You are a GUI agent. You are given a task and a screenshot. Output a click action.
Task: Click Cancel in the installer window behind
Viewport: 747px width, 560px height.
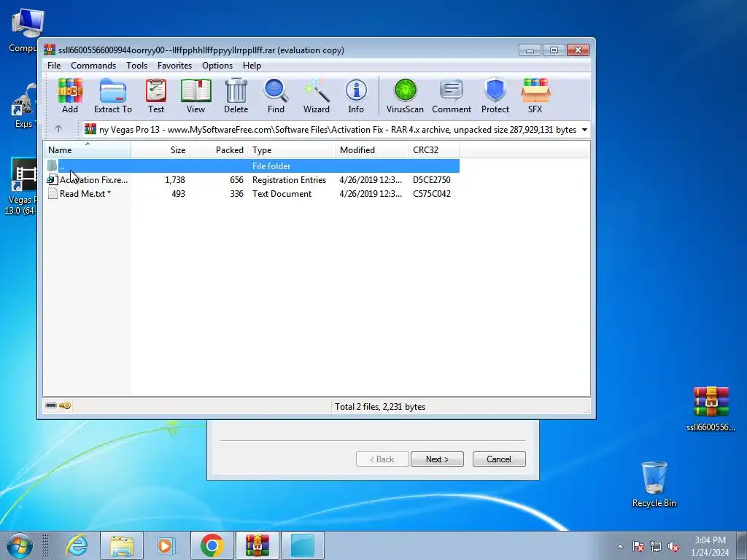(x=499, y=459)
